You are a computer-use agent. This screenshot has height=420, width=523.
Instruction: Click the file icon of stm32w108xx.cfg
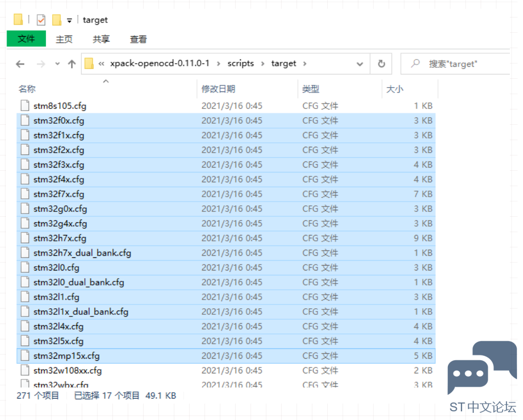point(25,370)
